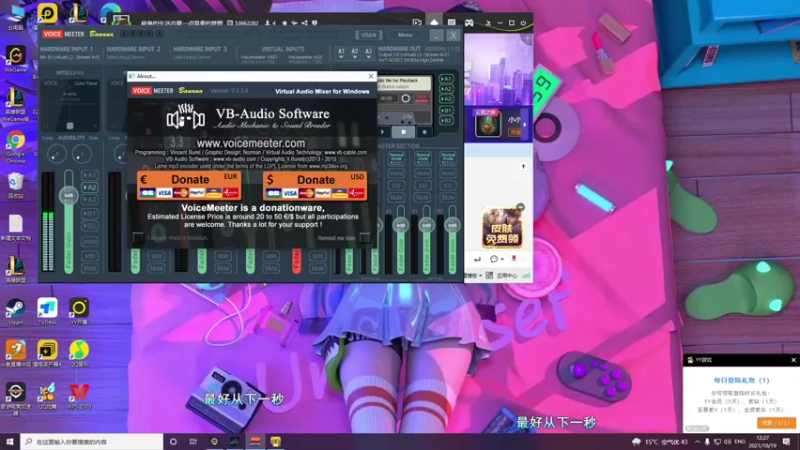Close the YY game popup notification
Screen dimensions: 800x450
pos(793,360)
